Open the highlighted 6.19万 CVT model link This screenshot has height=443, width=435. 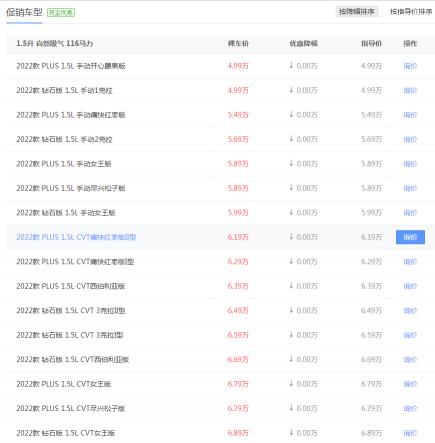76,237
